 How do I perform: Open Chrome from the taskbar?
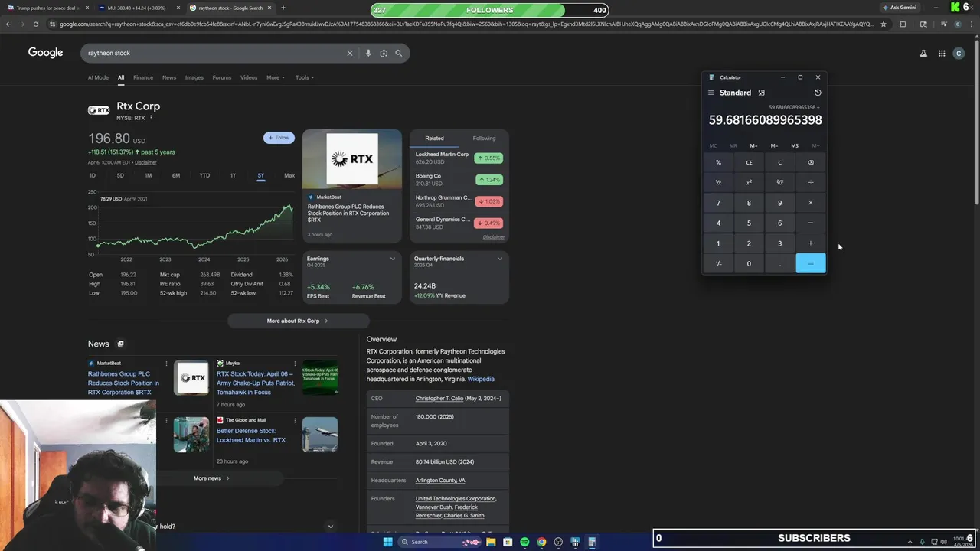541,542
